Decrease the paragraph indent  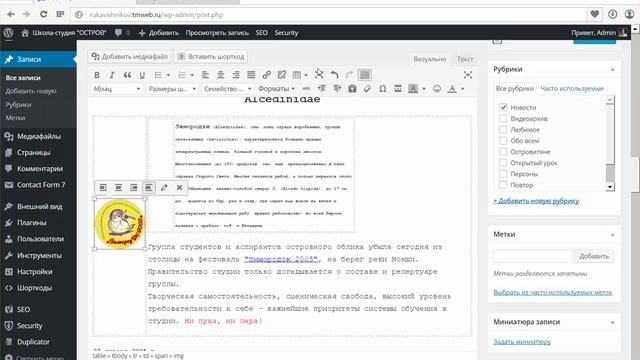(322, 89)
